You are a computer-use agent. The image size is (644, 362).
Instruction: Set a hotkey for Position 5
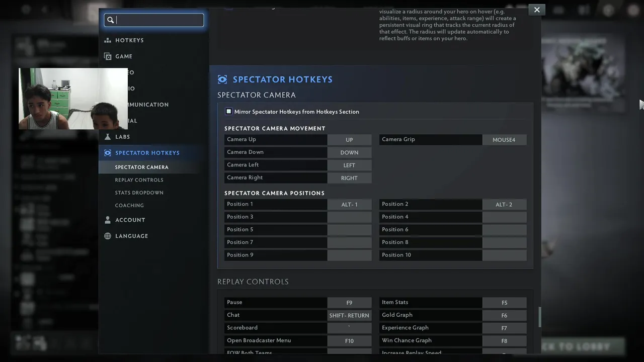(x=349, y=230)
